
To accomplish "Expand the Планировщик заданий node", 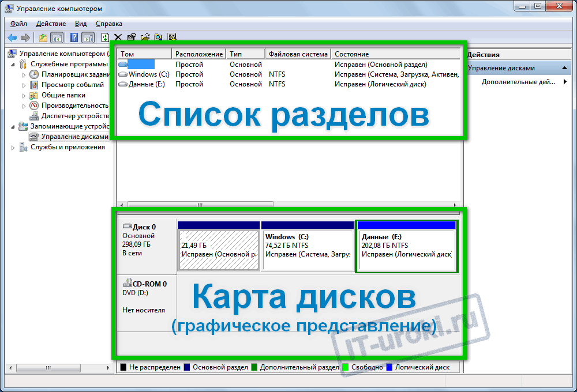I will tap(24, 75).
